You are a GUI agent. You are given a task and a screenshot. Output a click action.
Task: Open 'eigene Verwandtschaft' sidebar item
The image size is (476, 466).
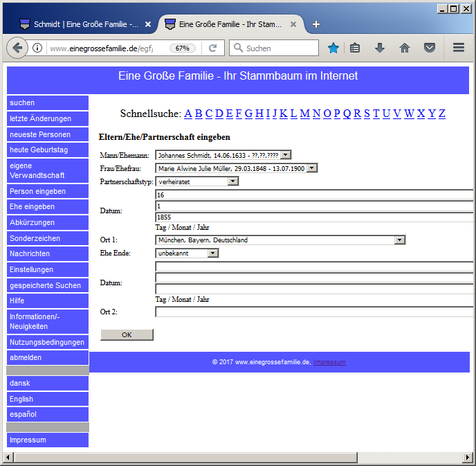(48, 170)
